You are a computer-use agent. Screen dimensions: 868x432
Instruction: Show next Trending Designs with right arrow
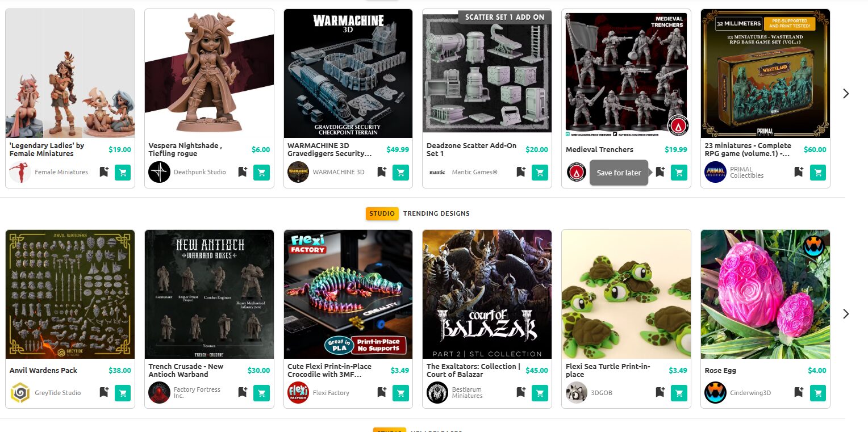(846, 313)
